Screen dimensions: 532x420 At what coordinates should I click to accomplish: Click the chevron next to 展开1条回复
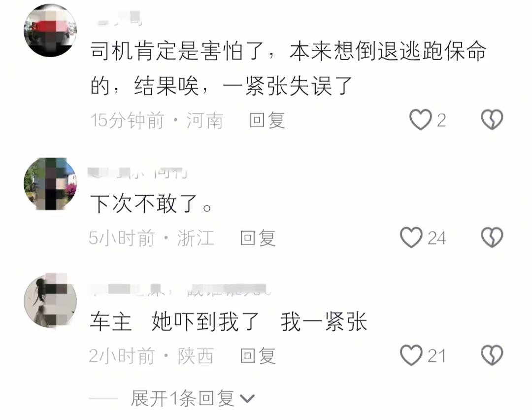[247, 399]
